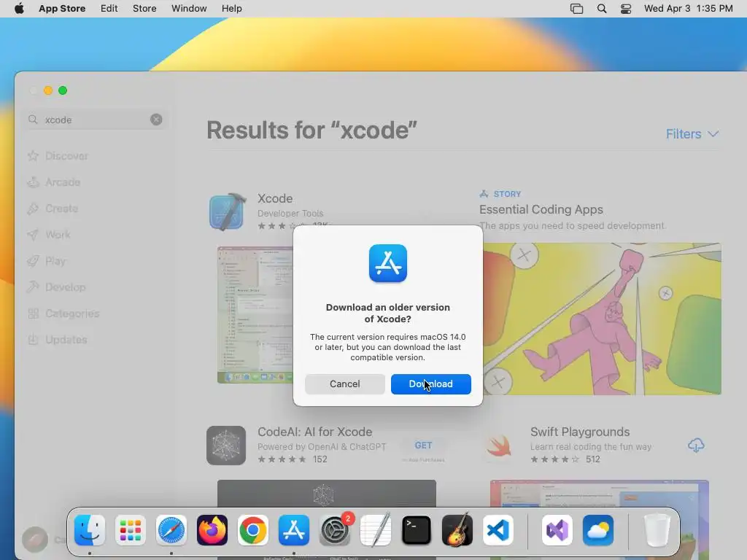747x560 pixels.
Task: Confirm with the Download button in dialog
Action: (430, 384)
